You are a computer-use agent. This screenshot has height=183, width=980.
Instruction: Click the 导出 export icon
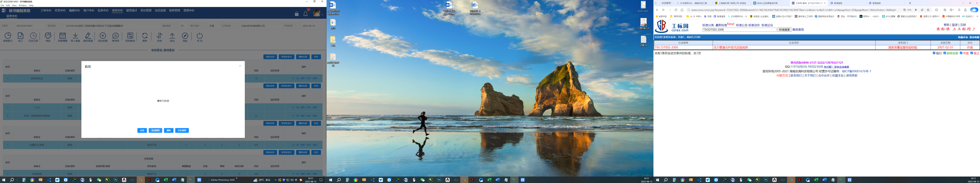172,37
